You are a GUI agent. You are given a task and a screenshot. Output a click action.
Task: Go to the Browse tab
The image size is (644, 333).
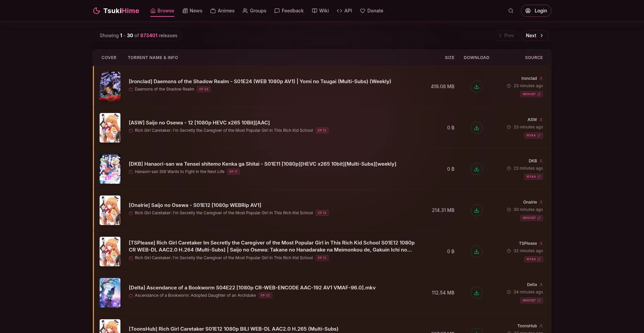point(162,11)
